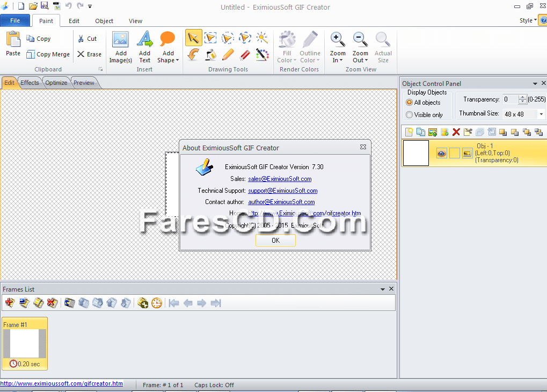The image size is (547, 392).
Task: Delete frame using red X film icon
Action: point(52,303)
